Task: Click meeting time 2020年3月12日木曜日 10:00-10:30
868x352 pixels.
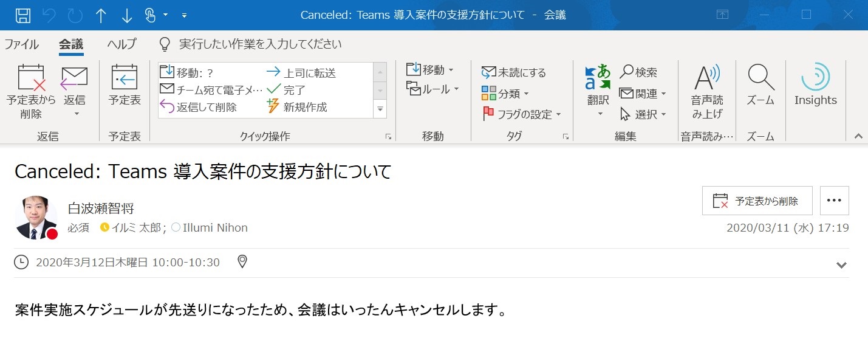Action: click(128, 262)
